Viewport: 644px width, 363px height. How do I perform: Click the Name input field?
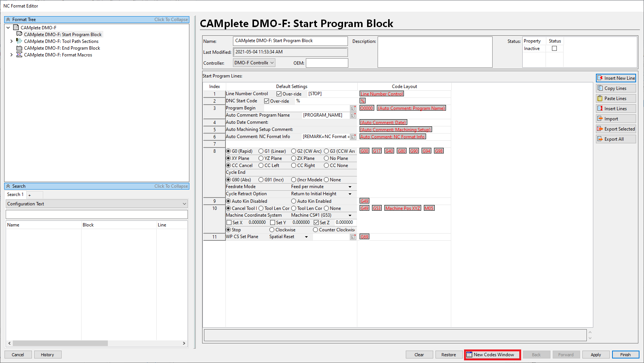click(x=290, y=41)
